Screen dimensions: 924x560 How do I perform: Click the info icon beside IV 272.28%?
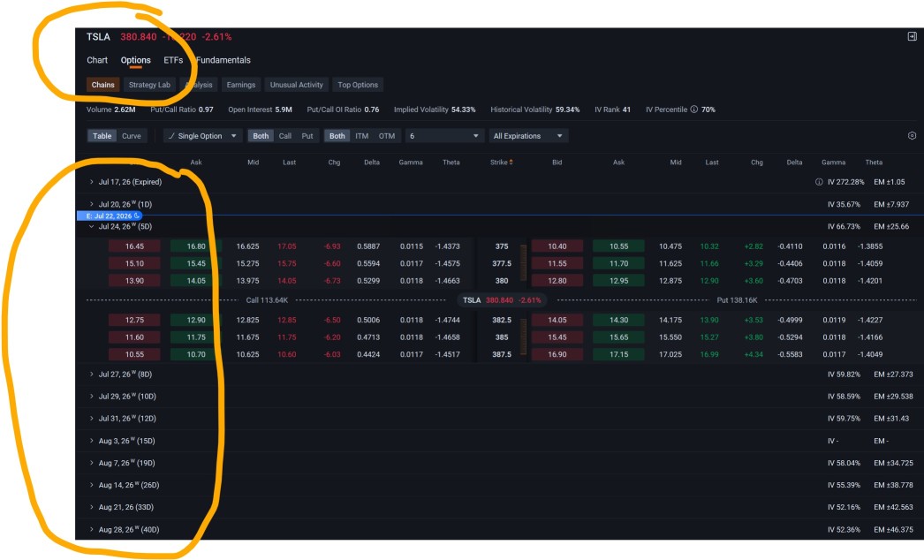pyautogui.click(x=819, y=182)
